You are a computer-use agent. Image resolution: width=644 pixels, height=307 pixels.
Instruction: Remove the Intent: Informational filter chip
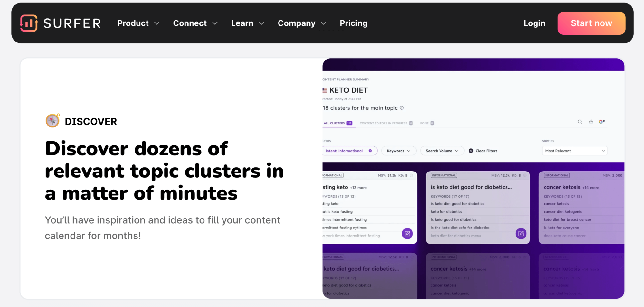point(370,151)
